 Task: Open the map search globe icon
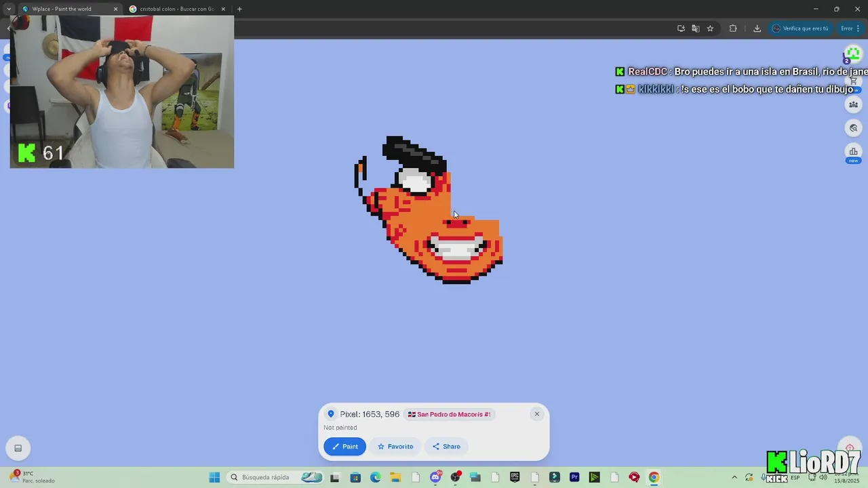point(853,128)
